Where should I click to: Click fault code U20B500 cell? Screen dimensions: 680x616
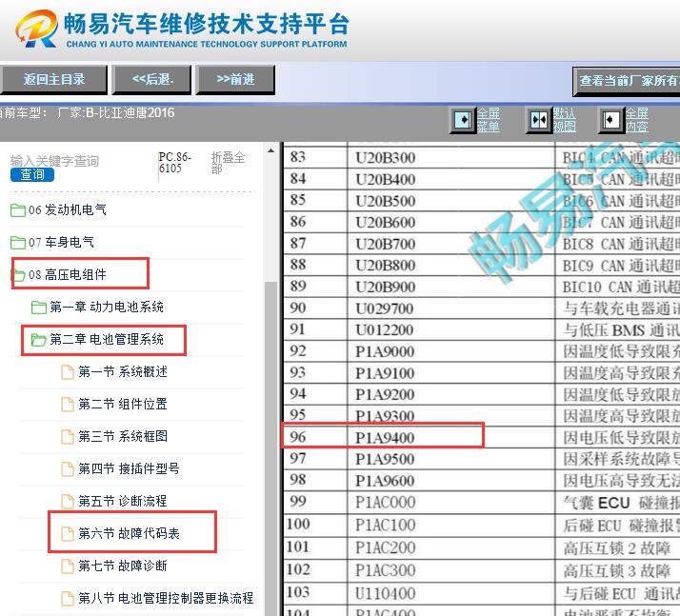tap(451, 201)
